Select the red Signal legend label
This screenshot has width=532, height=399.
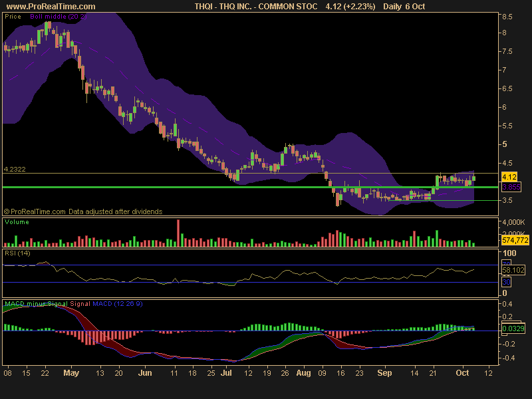pyautogui.click(x=80, y=304)
